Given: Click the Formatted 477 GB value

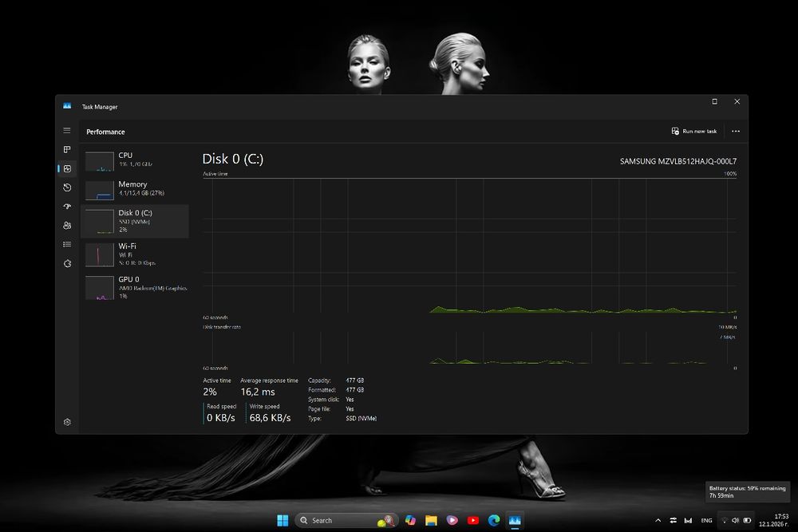Looking at the screenshot, I should [x=355, y=390].
